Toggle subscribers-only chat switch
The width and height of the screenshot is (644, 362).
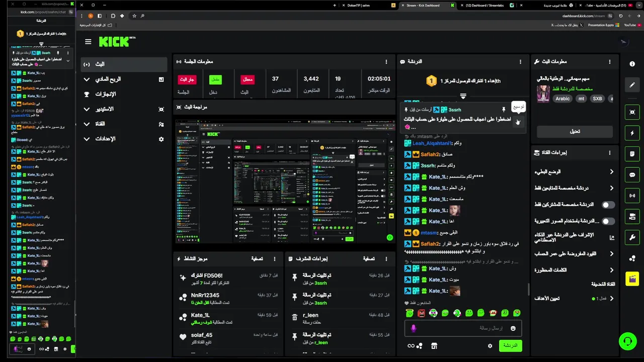click(x=608, y=205)
